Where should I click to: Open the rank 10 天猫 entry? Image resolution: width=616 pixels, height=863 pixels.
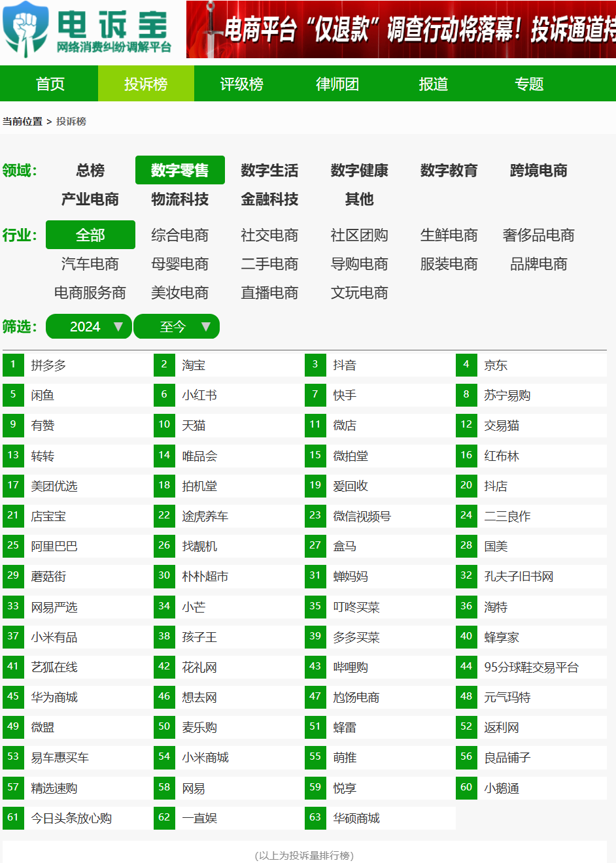(229, 425)
